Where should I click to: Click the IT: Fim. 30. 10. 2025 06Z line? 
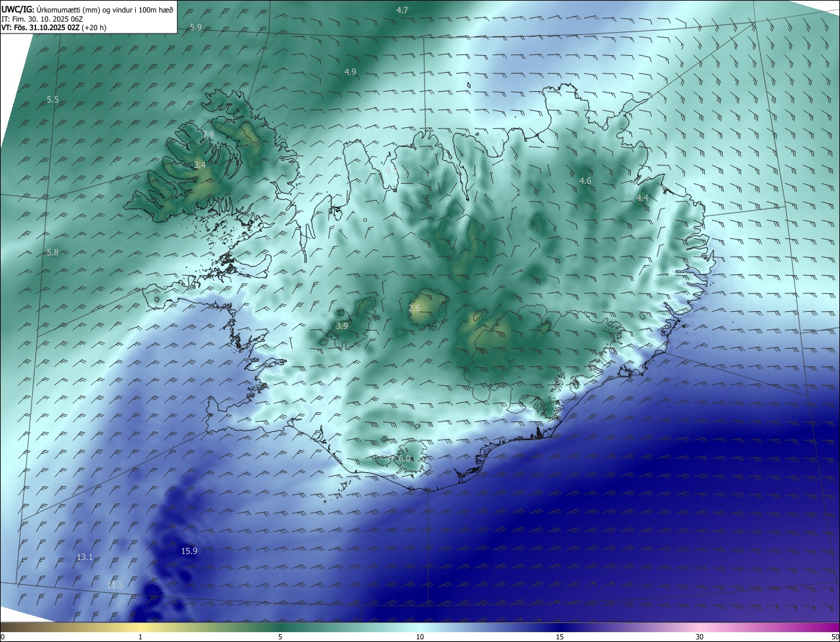pos(42,19)
